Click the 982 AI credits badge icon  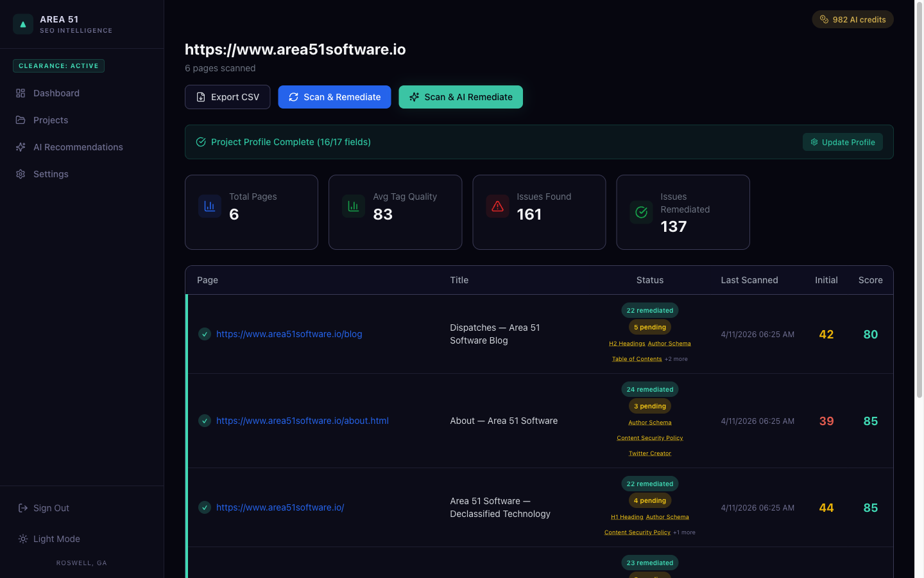tap(824, 19)
